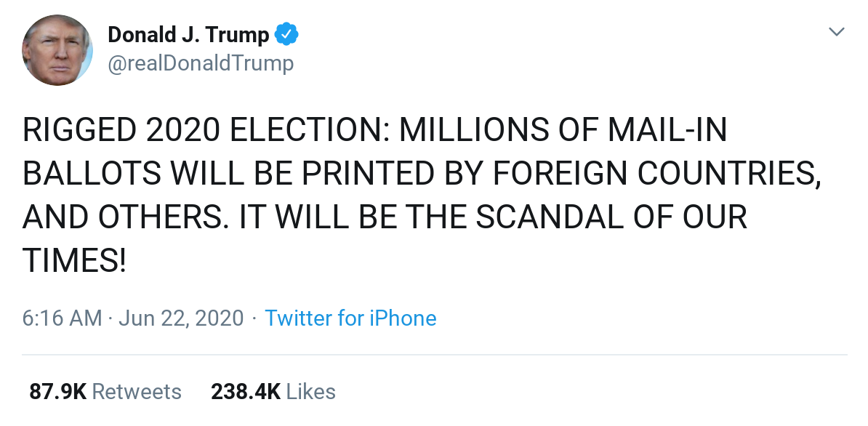Open the tweet options chevron menu
Image resolution: width=868 pixels, height=426 pixels.
click(837, 32)
